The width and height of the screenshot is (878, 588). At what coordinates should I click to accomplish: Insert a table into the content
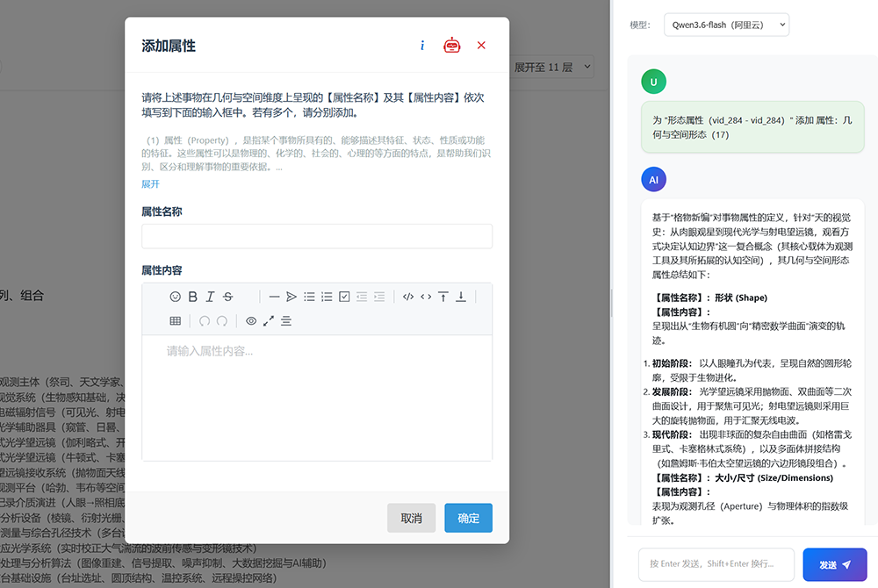(x=176, y=321)
